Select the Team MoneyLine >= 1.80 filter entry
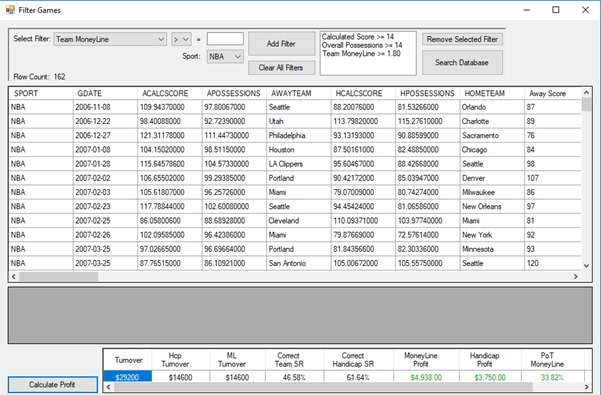Viewport: 601px width, 395px height. pos(361,54)
